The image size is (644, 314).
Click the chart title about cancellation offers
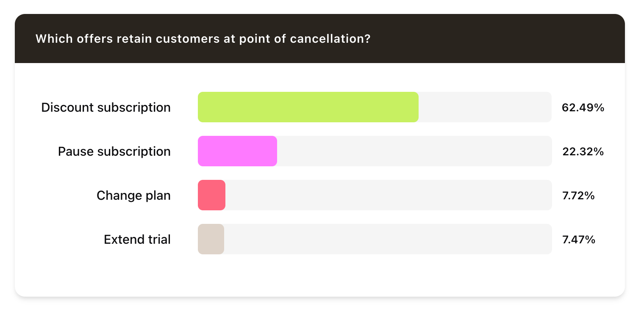[x=203, y=39]
